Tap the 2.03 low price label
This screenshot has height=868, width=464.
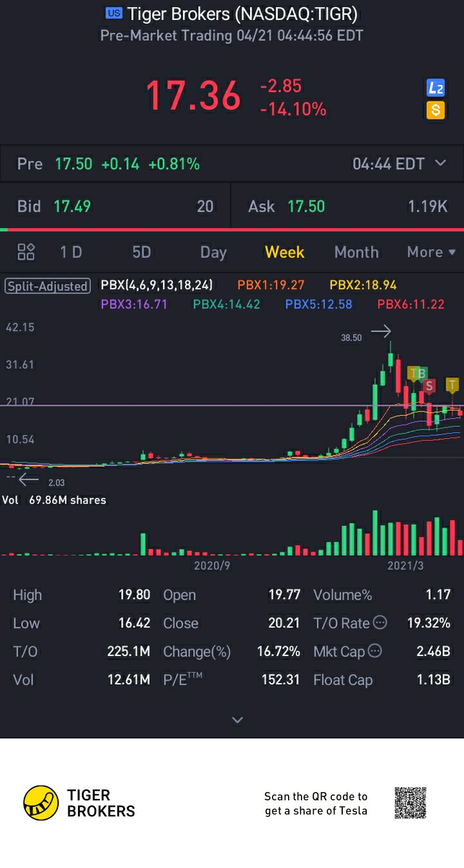tap(57, 482)
